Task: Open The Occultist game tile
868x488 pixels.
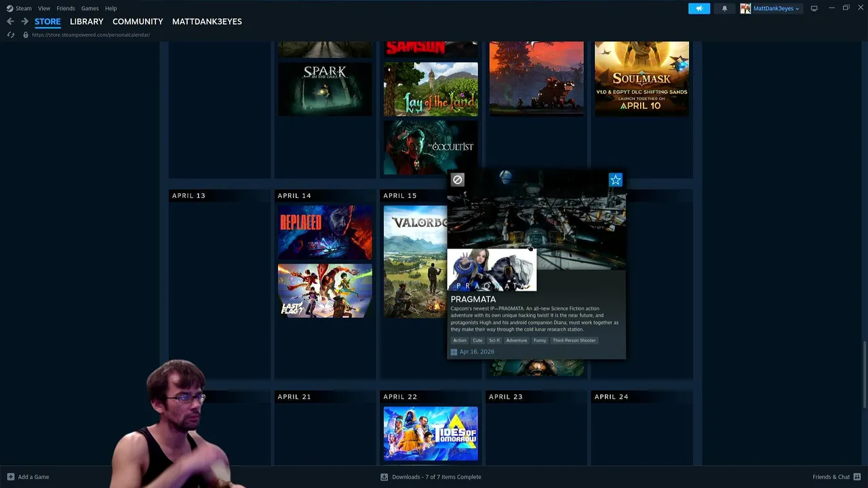Action: [x=431, y=146]
